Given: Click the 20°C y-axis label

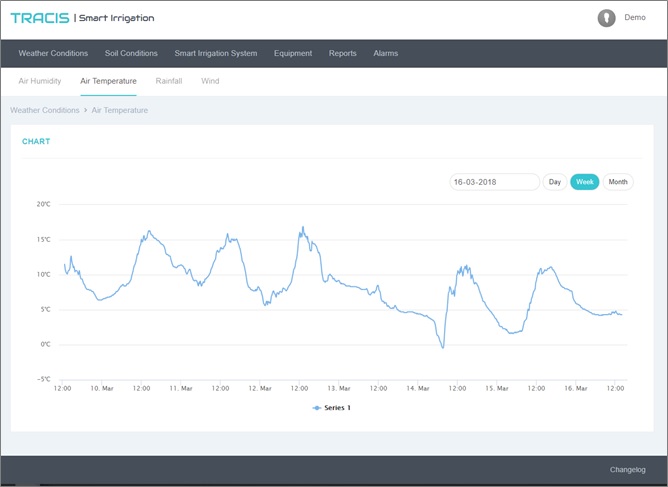Looking at the screenshot, I should [x=43, y=204].
